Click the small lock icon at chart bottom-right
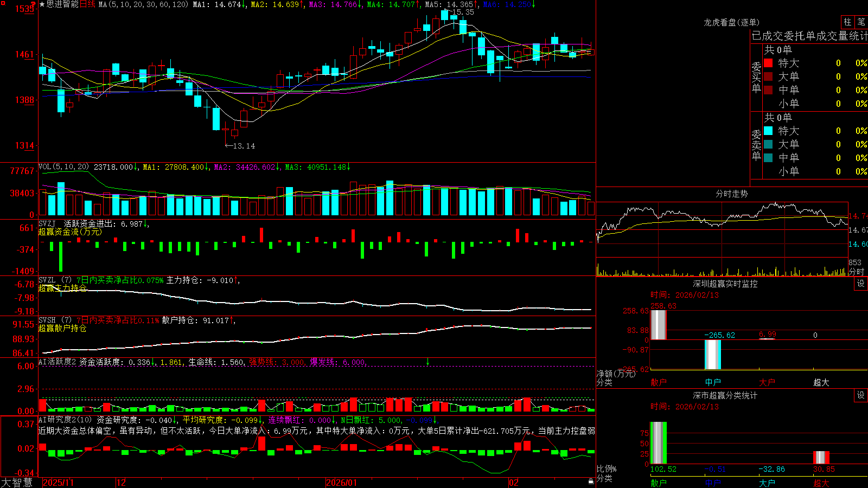Viewport: 868px width, 488px height. pyautogui.click(x=591, y=481)
